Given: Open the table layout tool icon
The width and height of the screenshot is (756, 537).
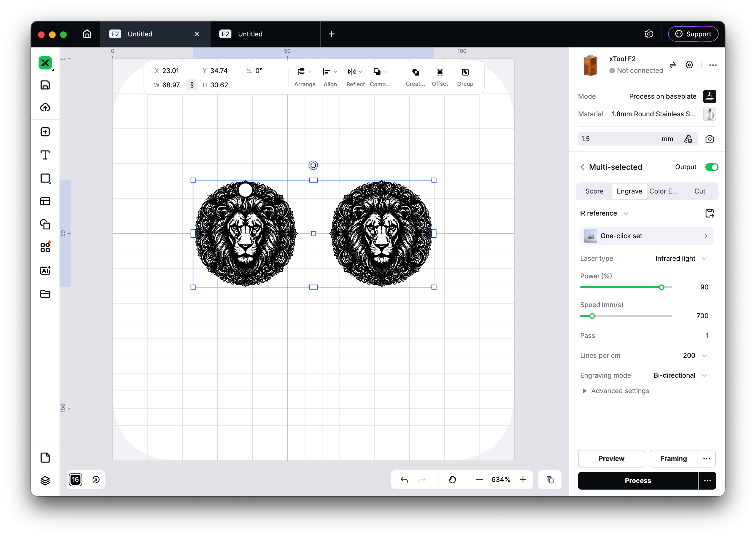Looking at the screenshot, I should 45,201.
